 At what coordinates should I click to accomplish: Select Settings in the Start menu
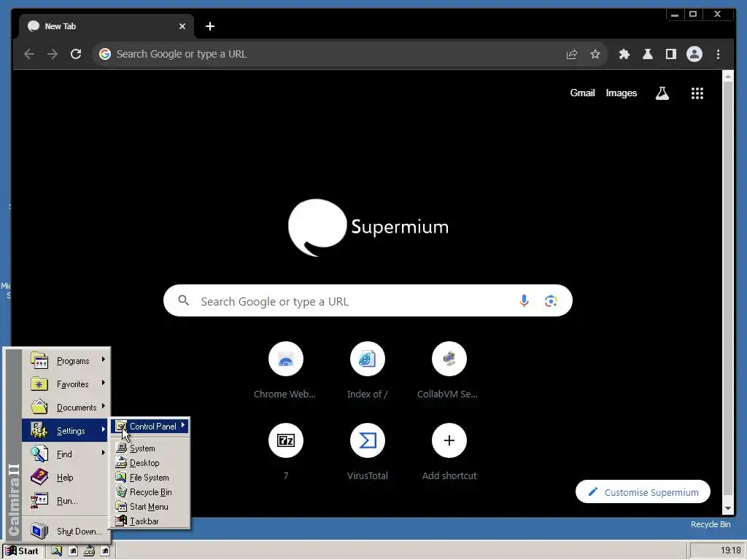66,430
